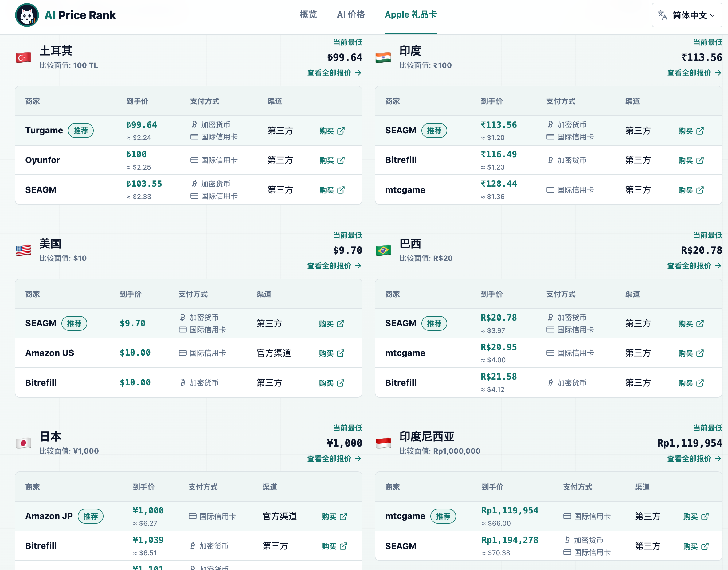Click arrow icon beside 美国 查看全部报价

tap(358, 266)
